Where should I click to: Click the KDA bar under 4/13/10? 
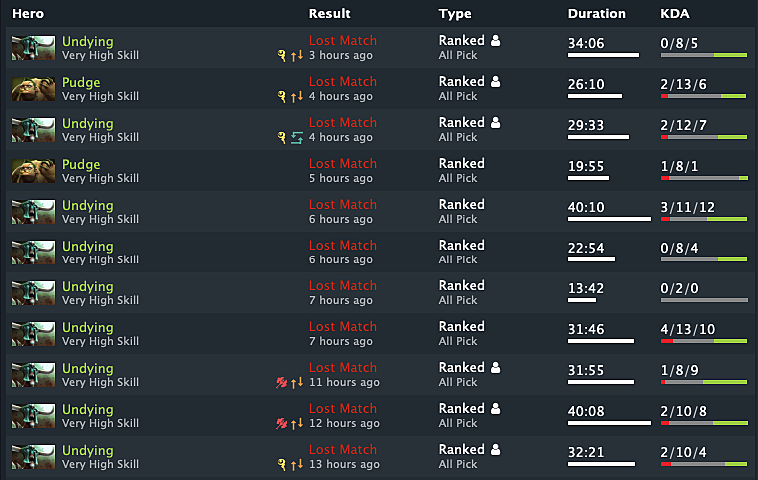704,341
